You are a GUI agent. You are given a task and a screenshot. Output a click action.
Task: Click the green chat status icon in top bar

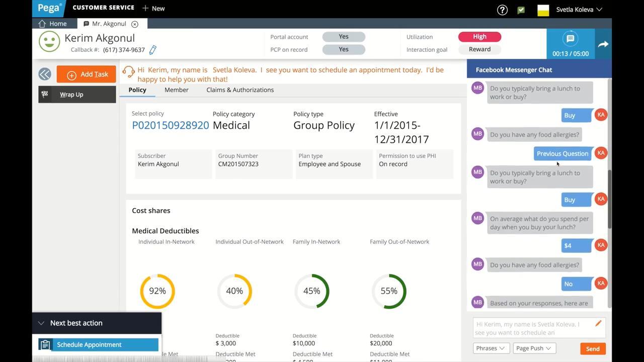coord(521,10)
